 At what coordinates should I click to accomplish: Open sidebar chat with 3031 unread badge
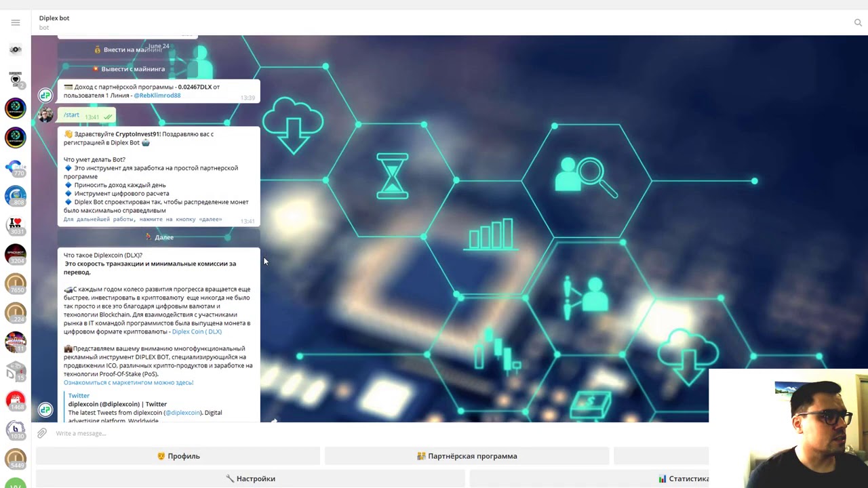pos(15,225)
